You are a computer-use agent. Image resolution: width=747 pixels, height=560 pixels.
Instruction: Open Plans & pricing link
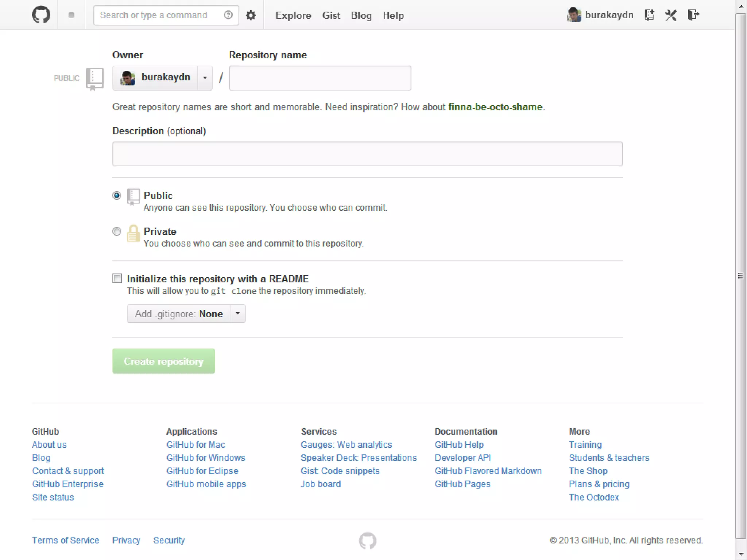point(599,484)
